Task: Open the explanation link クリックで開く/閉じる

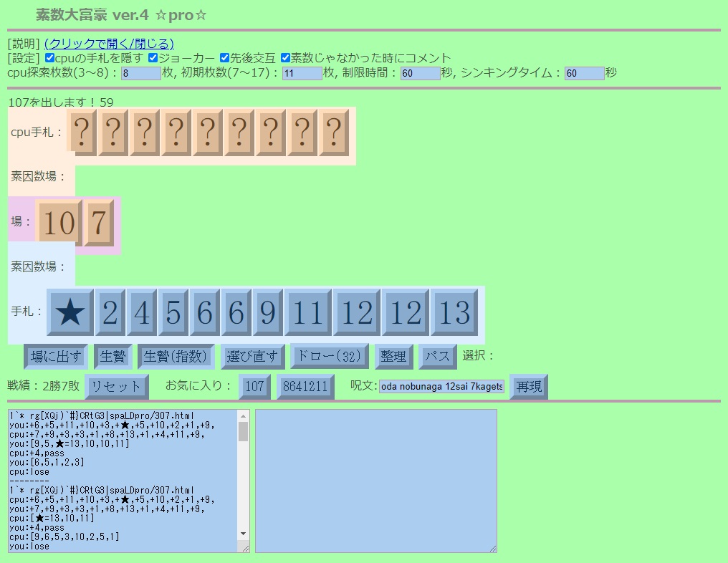Action: [x=109, y=44]
